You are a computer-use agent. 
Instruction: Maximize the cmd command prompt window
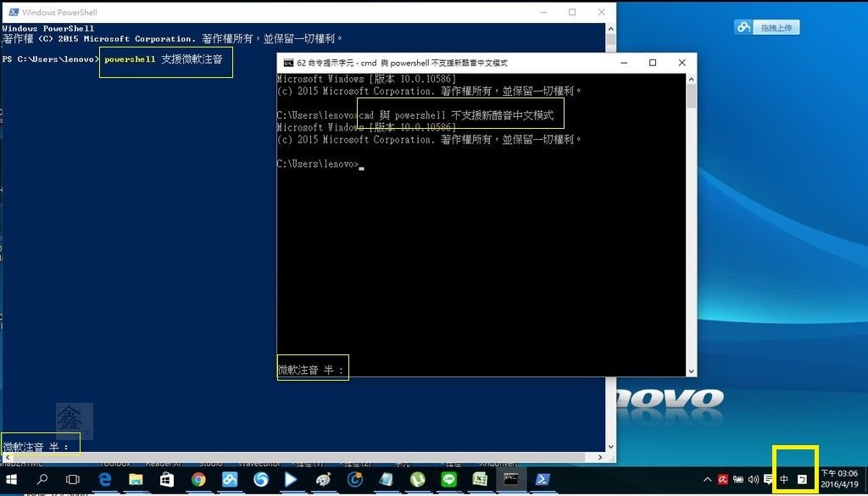(x=653, y=63)
